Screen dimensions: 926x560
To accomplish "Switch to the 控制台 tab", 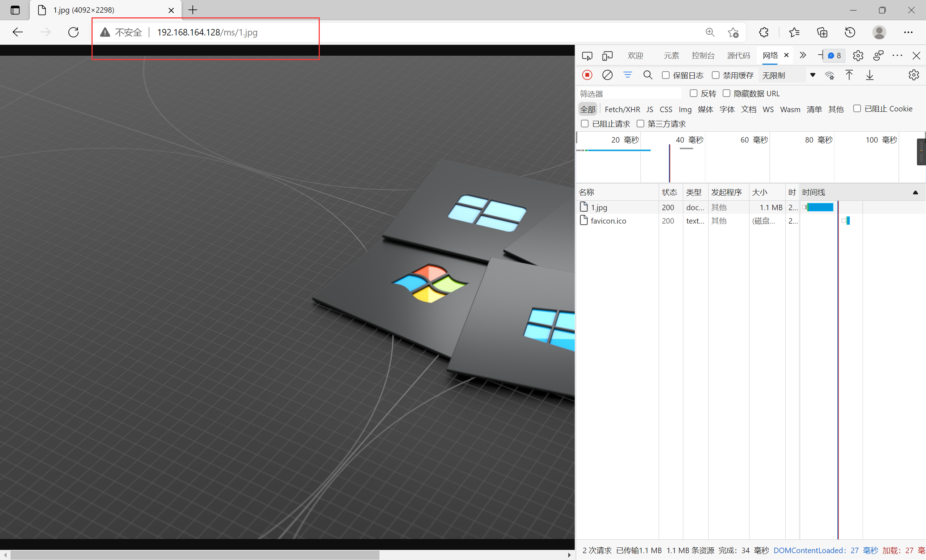I will (703, 56).
